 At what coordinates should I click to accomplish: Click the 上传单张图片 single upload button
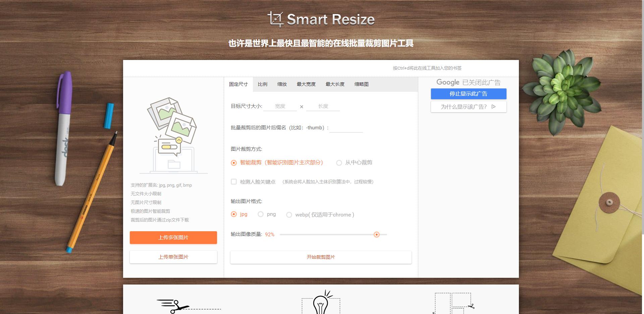173,257
